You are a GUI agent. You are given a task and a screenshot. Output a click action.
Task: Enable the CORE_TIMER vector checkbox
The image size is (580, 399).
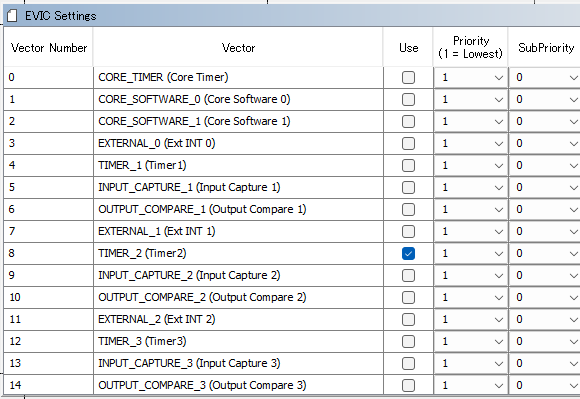click(408, 77)
